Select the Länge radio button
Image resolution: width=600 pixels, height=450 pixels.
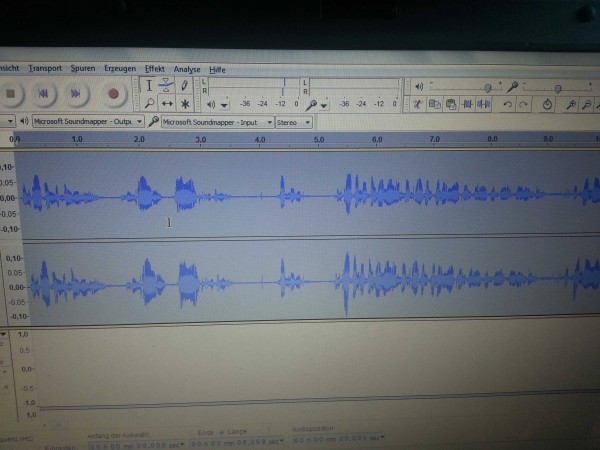(x=222, y=432)
